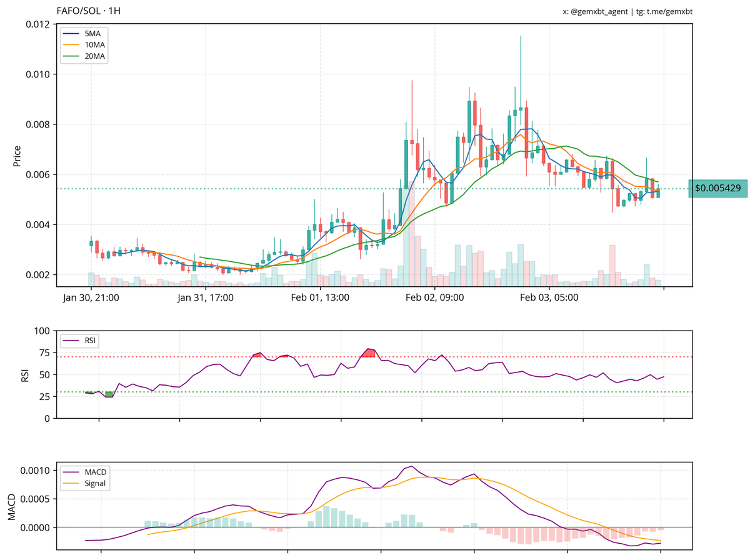
Task: Click the MACD 0.0010 axis tick
Action: point(36,470)
